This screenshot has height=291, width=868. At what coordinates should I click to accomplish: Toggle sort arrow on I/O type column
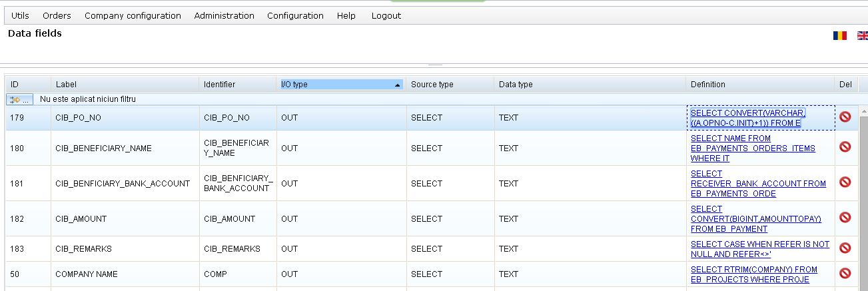398,85
